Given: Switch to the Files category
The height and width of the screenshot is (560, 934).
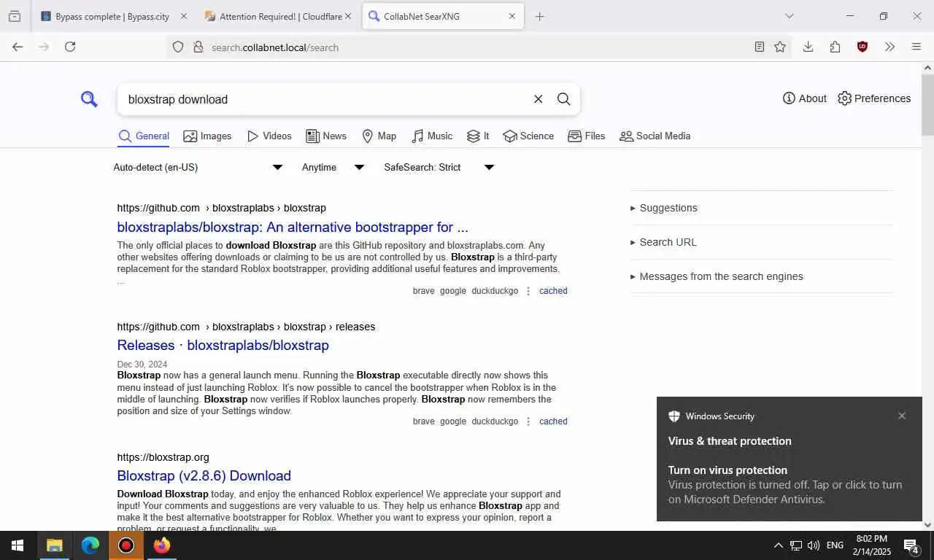Looking at the screenshot, I should pos(587,136).
